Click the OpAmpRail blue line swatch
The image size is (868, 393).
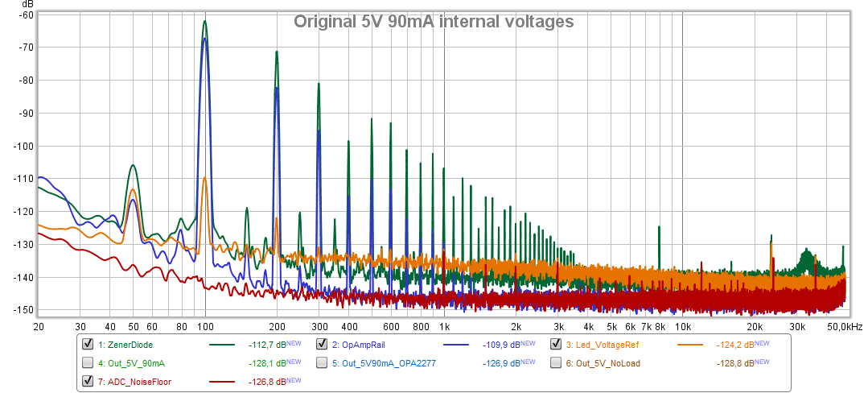pyautogui.click(x=457, y=345)
